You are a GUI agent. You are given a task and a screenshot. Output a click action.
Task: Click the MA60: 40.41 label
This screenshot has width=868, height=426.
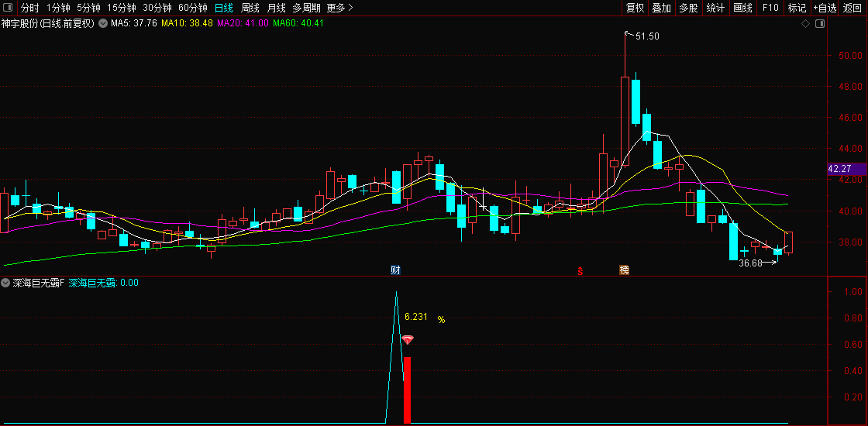point(298,23)
